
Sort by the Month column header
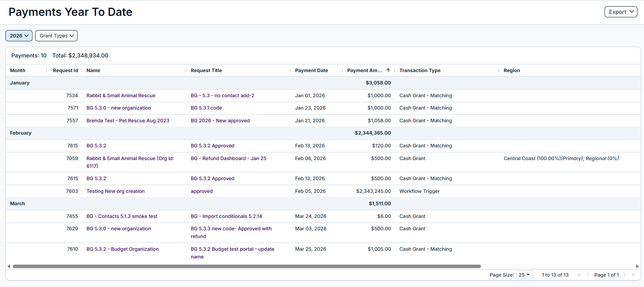click(18, 70)
